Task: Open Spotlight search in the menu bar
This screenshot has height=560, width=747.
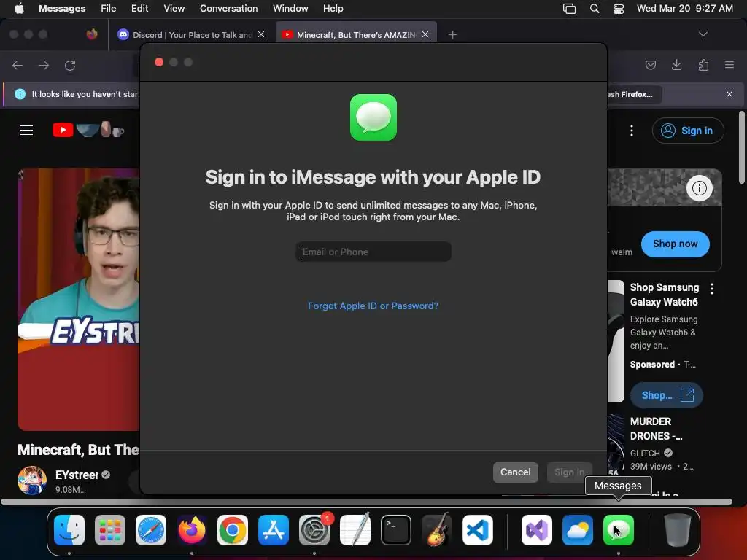Action: (594, 9)
